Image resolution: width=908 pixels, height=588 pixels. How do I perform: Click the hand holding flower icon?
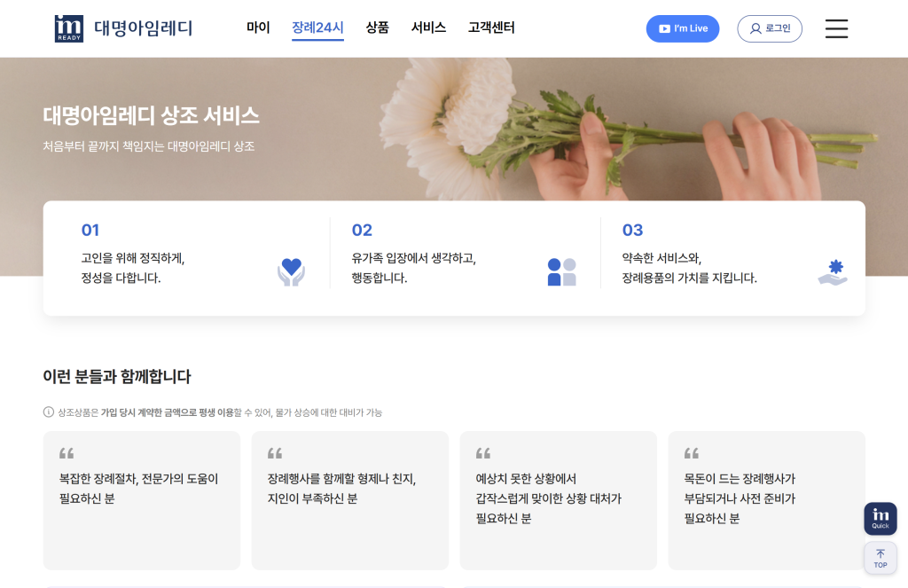832,271
